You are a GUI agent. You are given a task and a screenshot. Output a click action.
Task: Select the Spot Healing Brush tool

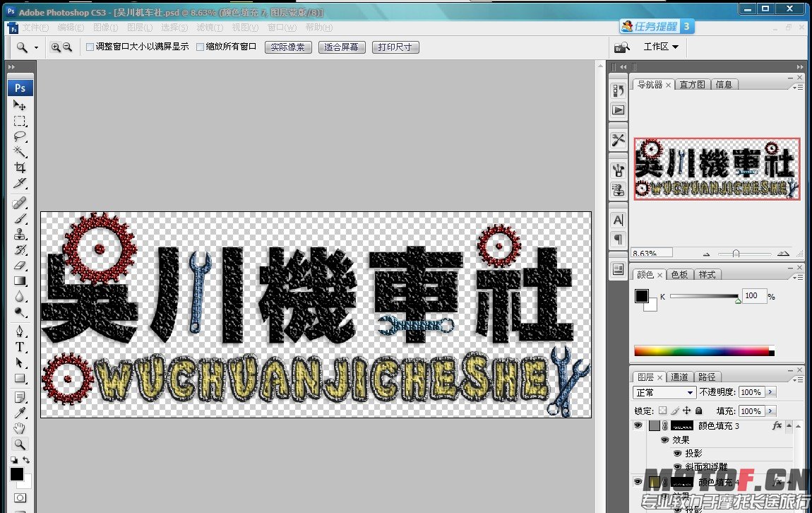tap(20, 203)
